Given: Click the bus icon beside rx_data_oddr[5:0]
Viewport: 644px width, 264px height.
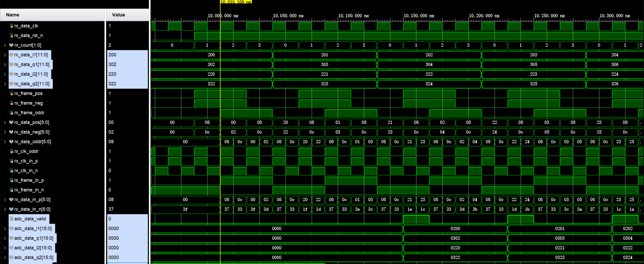Looking at the screenshot, I should coord(11,142).
